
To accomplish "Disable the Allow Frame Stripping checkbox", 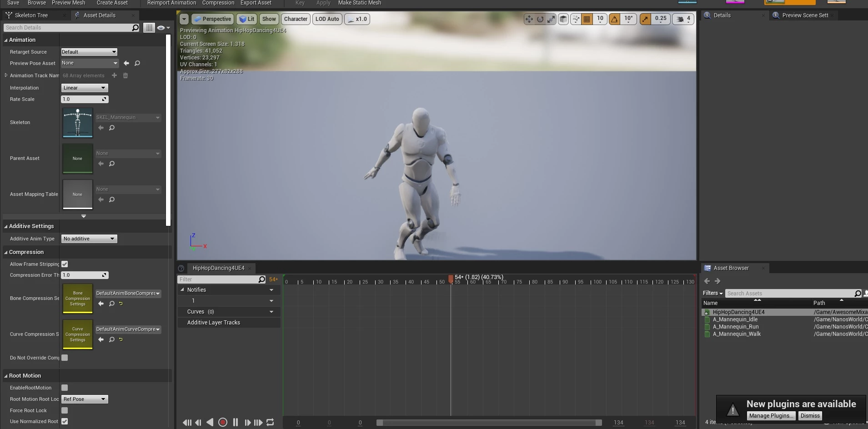I will [x=65, y=264].
